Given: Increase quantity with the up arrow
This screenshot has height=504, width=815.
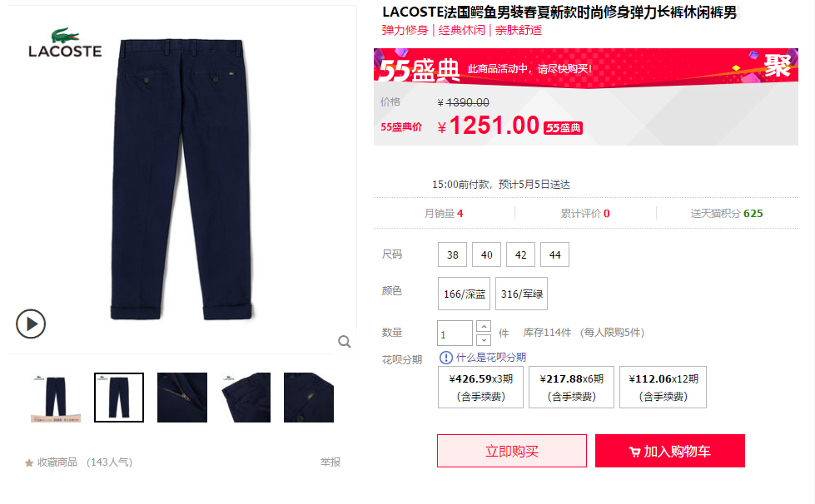Looking at the screenshot, I should (x=484, y=327).
